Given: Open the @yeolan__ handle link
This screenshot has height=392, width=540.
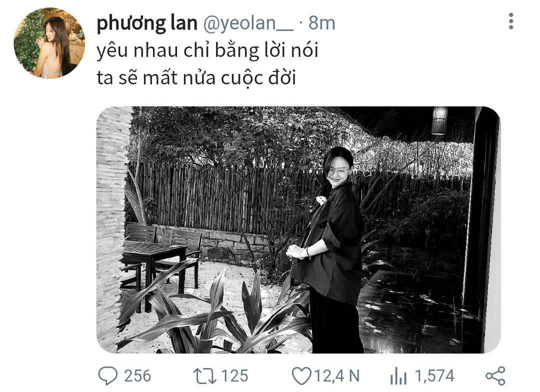Looking at the screenshot, I should (x=248, y=23).
